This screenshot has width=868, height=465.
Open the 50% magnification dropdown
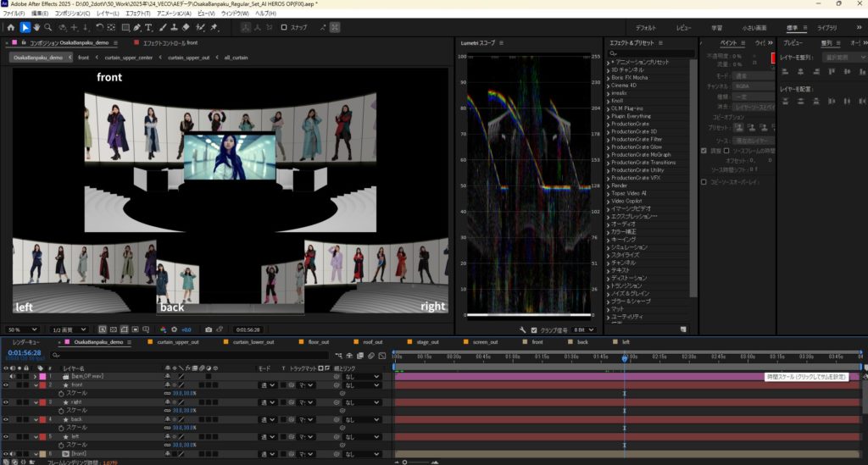23,329
